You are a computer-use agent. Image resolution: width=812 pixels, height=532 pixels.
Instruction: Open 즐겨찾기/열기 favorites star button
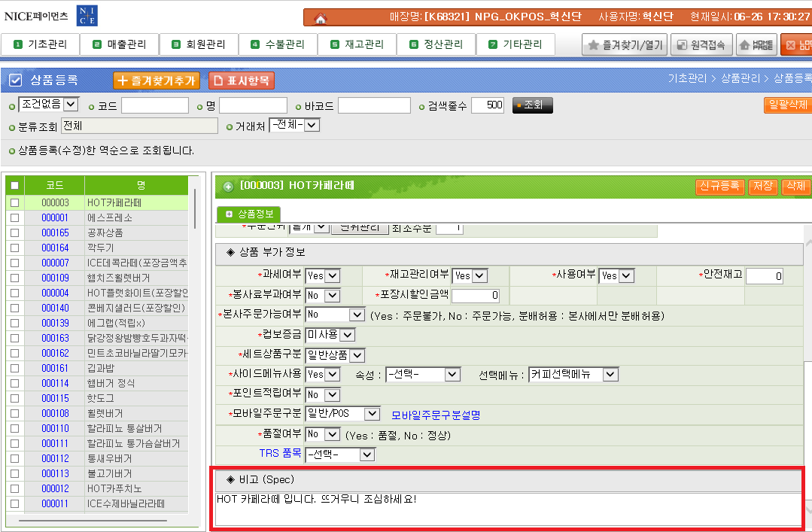coord(625,45)
